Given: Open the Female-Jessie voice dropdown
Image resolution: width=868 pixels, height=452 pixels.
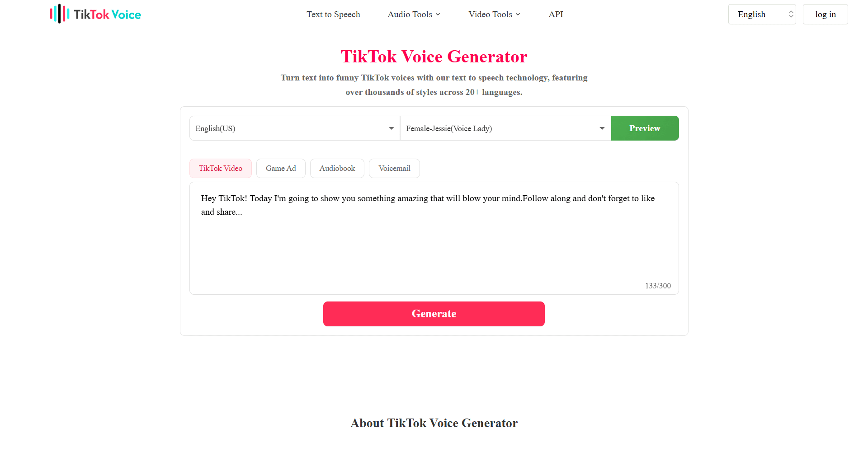Looking at the screenshot, I should point(505,128).
